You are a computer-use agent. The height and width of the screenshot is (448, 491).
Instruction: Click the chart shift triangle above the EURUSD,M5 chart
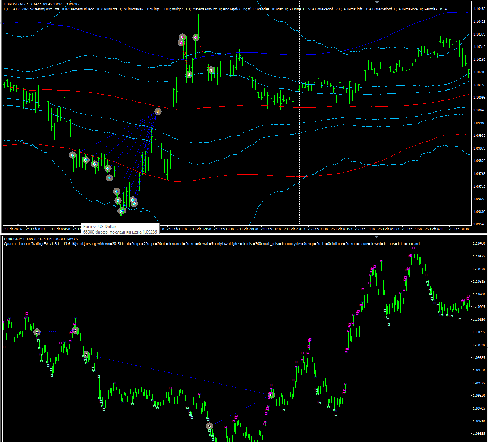(377, 2)
